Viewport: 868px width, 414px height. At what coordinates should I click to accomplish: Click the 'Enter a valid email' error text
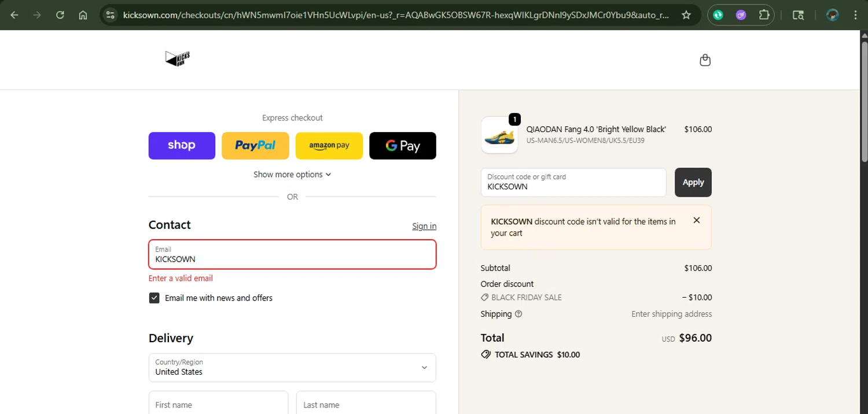pos(181,279)
